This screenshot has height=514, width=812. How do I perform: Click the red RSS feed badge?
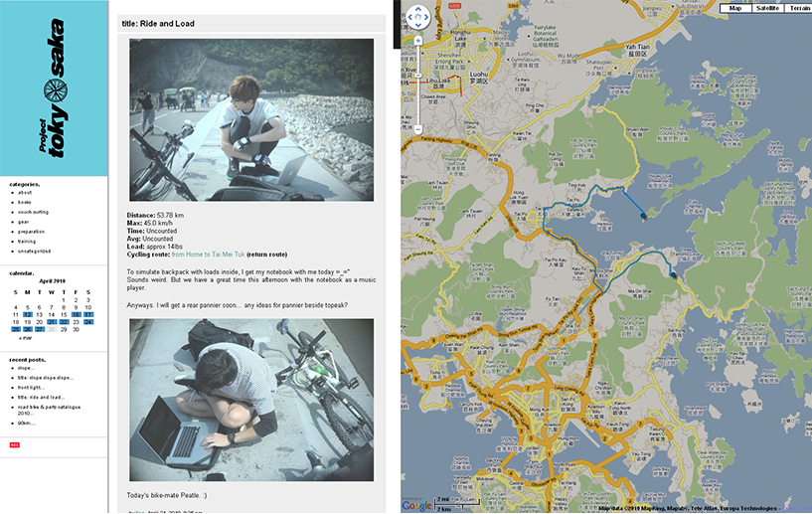coord(15,444)
